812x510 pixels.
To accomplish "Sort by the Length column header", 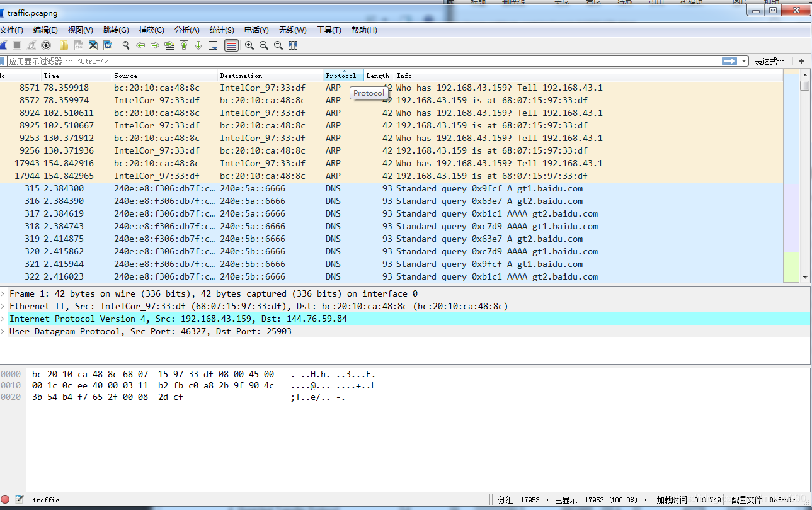I will [379, 76].
